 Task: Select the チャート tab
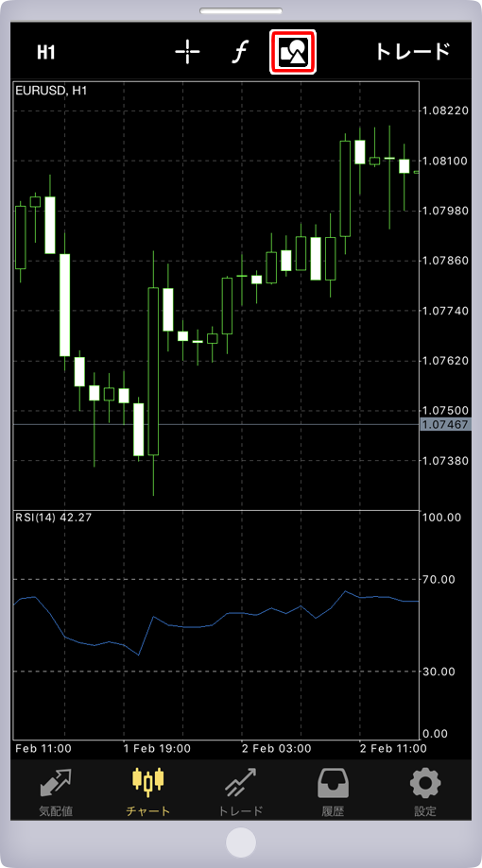[x=148, y=791]
